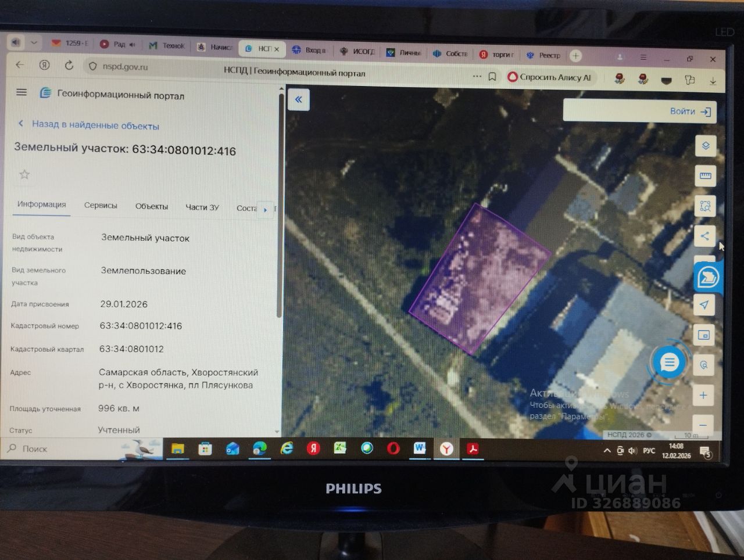Zoom in the map with plus

(703, 396)
